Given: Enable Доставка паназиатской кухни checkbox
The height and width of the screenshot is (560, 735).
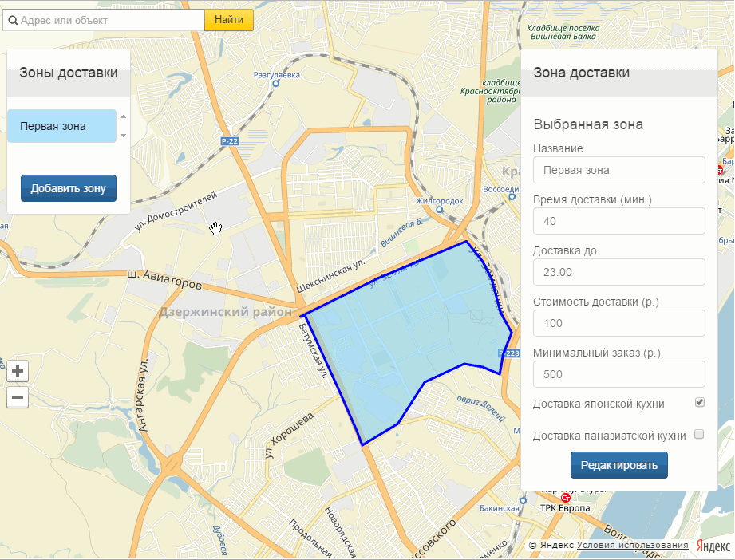Looking at the screenshot, I should (x=700, y=435).
